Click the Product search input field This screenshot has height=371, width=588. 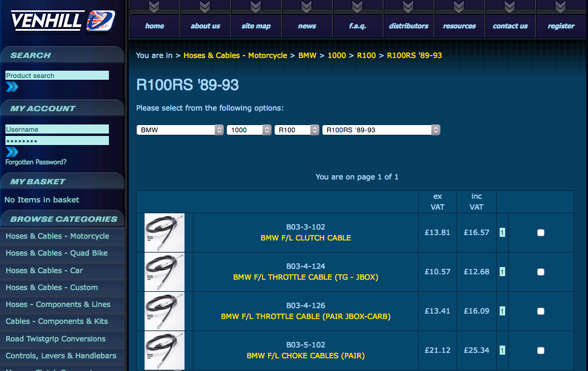(x=57, y=76)
